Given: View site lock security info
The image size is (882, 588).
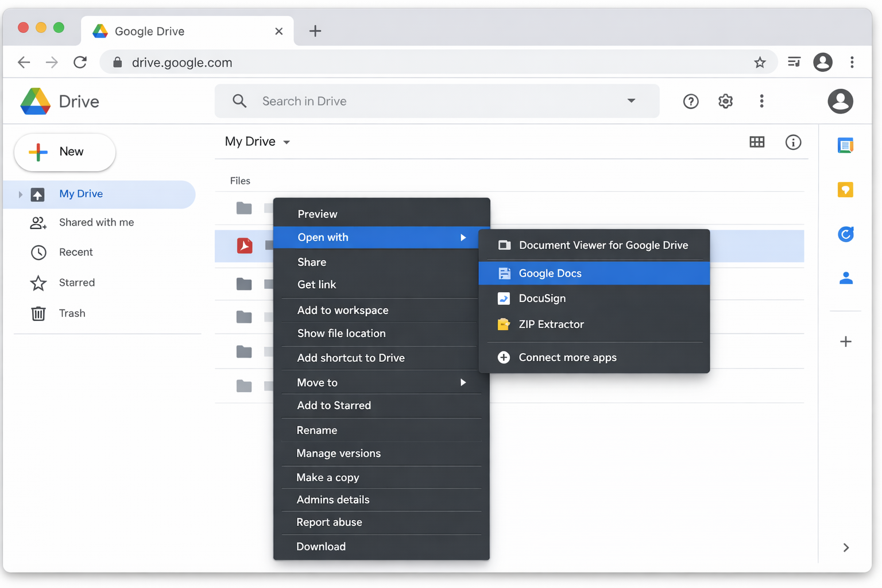Looking at the screenshot, I should click(x=117, y=62).
